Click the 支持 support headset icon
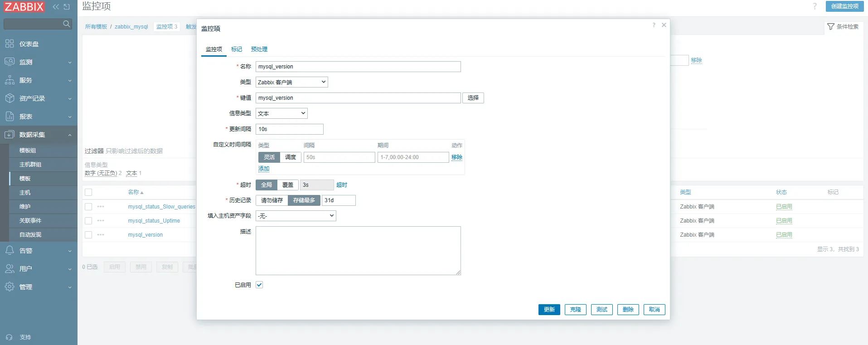This screenshot has width=868, height=345. click(9, 337)
